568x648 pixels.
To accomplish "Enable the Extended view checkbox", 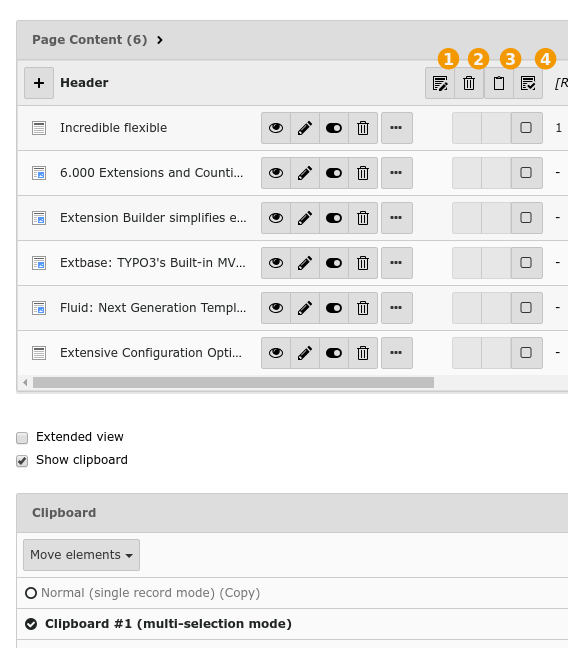I will coord(22,438).
